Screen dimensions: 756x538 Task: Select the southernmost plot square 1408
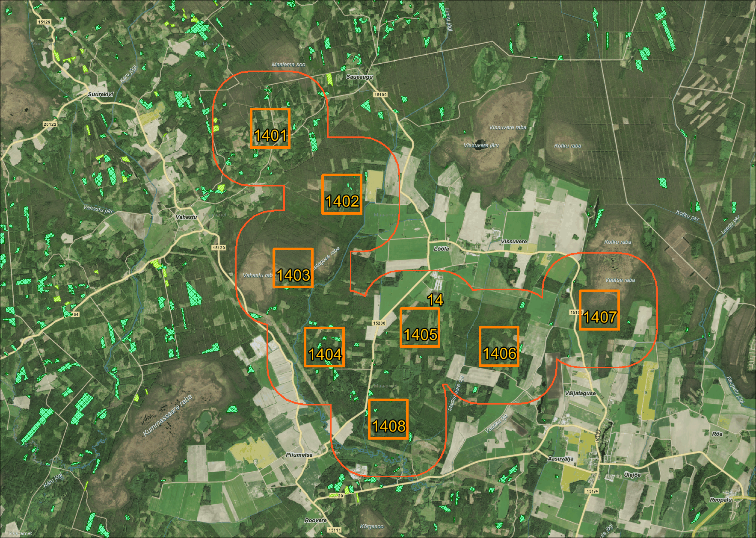[388, 419]
